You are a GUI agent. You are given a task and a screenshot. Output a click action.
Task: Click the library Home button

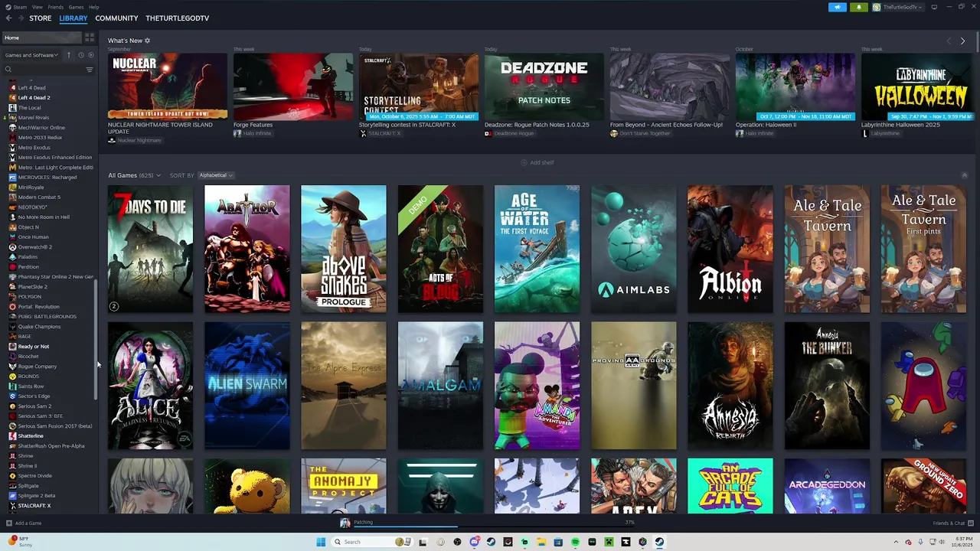tap(41, 37)
